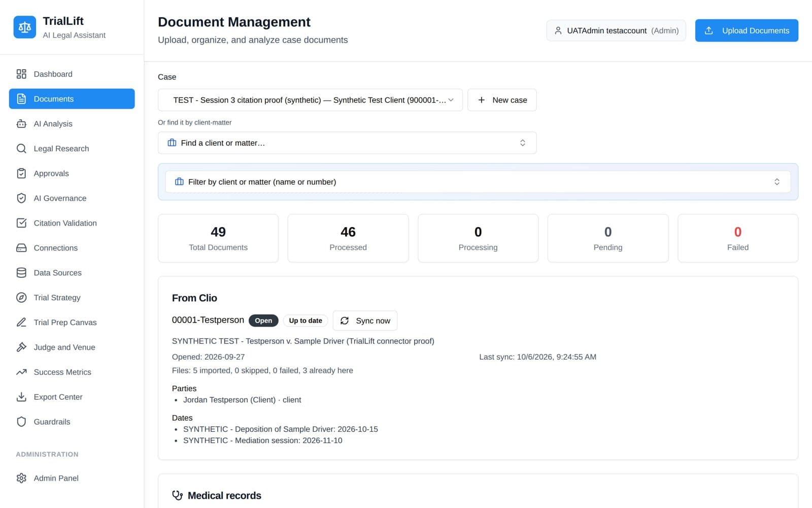This screenshot has height=508, width=812.
Task: Click the Admin Panel gear icon
Action: 21,478
